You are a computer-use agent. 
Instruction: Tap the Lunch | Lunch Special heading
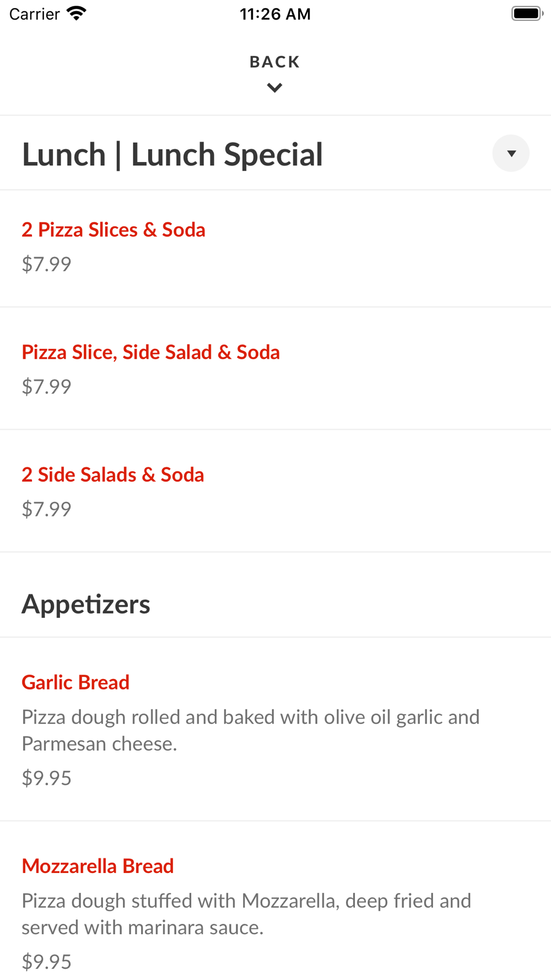[x=172, y=154]
